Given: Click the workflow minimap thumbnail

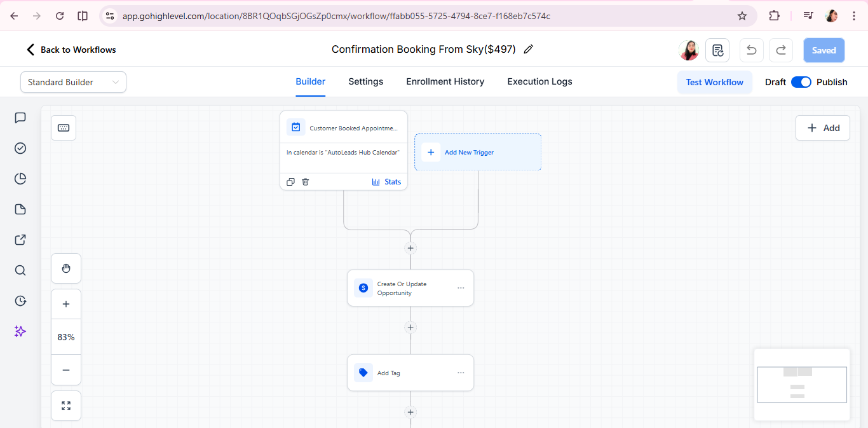Looking at the screenshot, I should coord(801,384).
